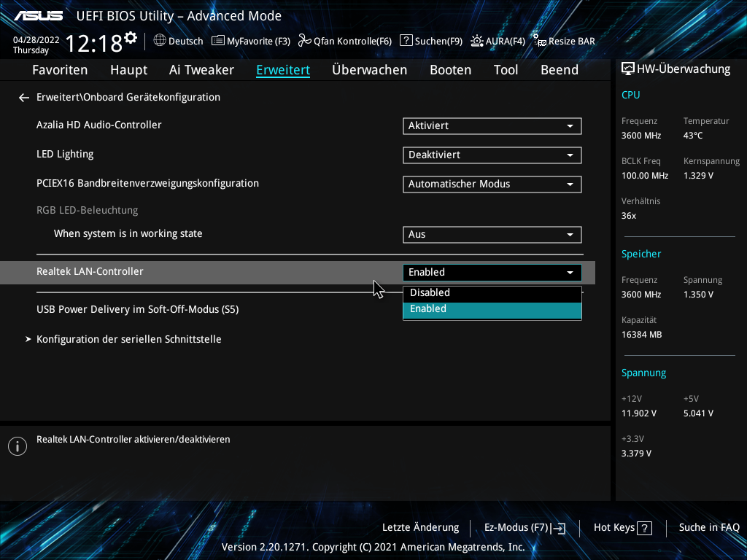Select USB Power Delivery im Soft-Off-Modus row
Image resolution: width=747 pixels, height=560 pixels.
(138, 309)
